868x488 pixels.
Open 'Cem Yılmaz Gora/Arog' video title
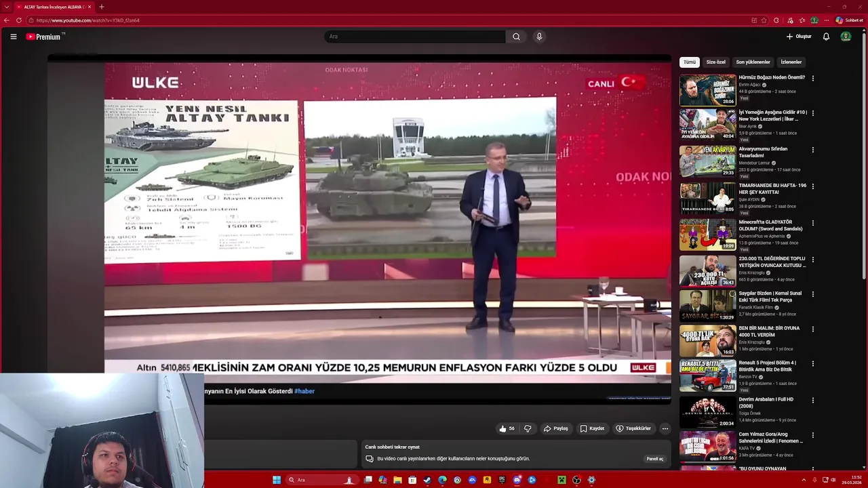pyautogui.click(x=771, y=437)
